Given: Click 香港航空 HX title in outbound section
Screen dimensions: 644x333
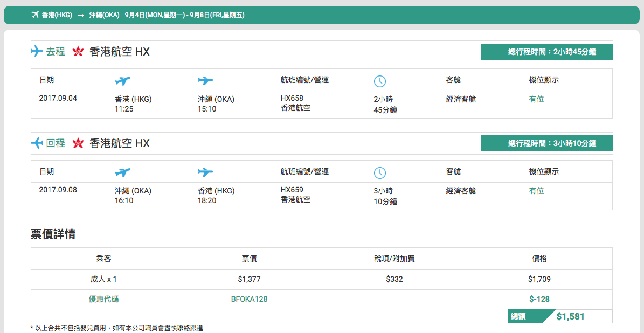Looking at the screenshot, I should click(120, 52).
